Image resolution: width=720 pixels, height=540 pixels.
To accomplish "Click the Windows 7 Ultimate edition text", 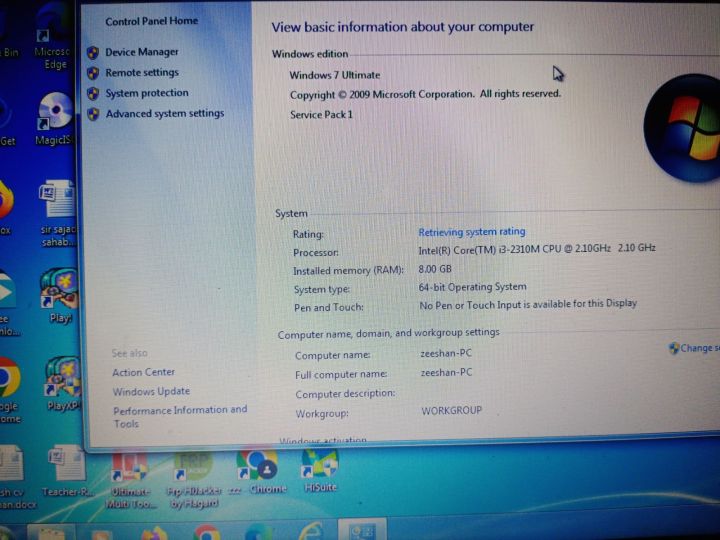I will click(x=335, y=75).
